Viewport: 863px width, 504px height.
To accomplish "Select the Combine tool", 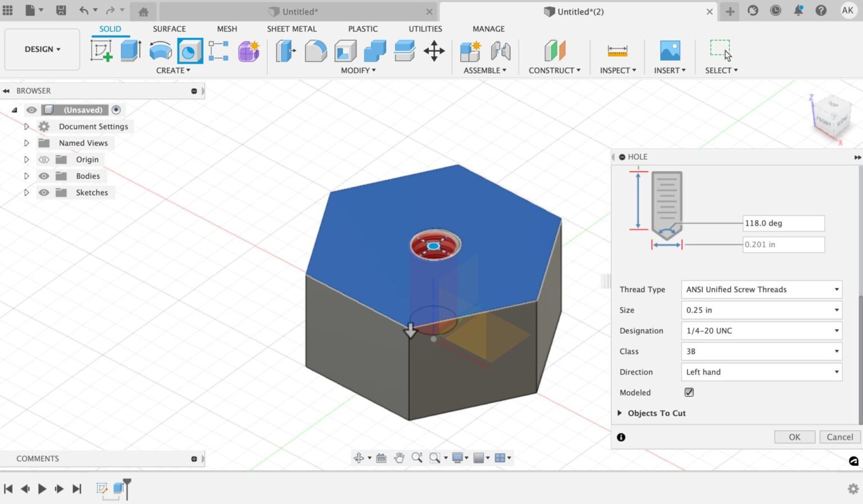I will [x=374, y=51].
